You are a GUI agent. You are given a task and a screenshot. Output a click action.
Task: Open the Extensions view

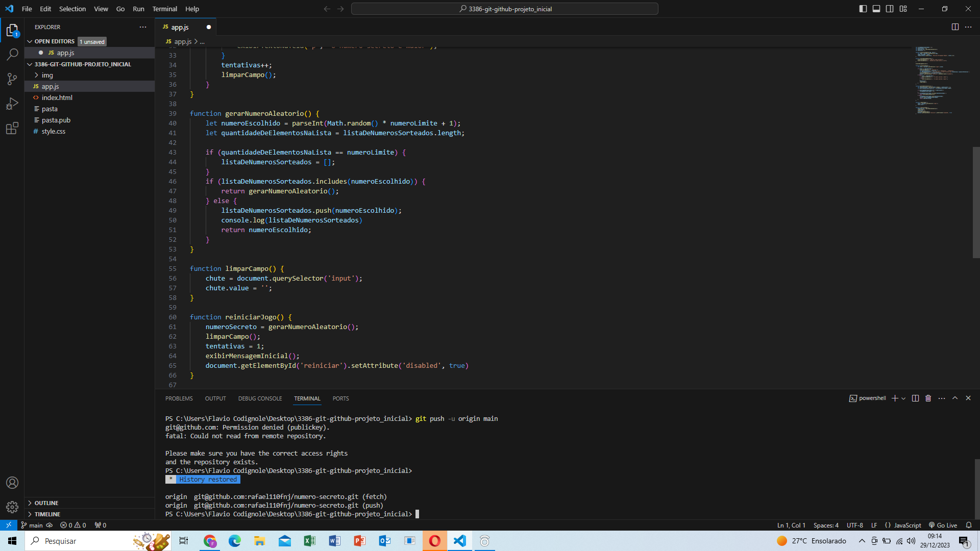pos(12,128)
